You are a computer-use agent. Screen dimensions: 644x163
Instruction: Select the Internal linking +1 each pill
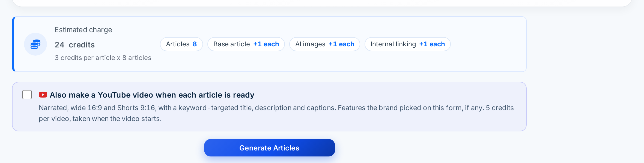(408, 44)
